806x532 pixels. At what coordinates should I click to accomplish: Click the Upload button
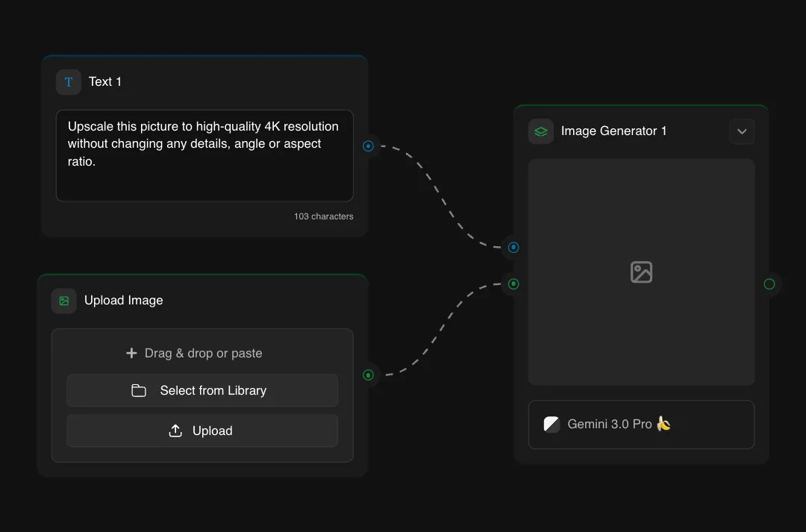[202, 431]
